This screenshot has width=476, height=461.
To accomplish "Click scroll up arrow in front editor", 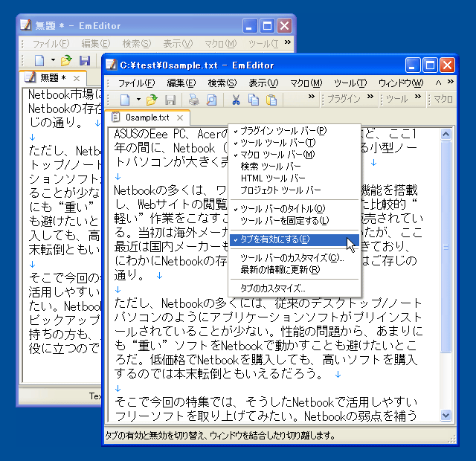I will (x=446, y=134).
